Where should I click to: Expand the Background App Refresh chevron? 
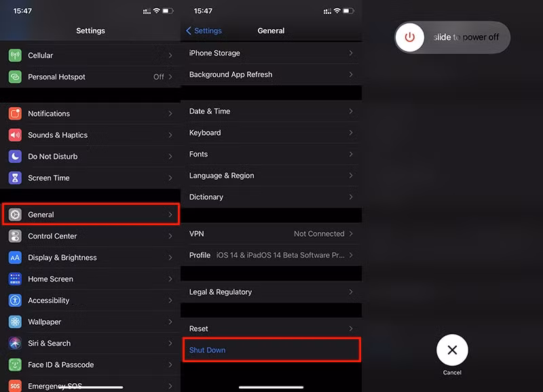point(351,75)
